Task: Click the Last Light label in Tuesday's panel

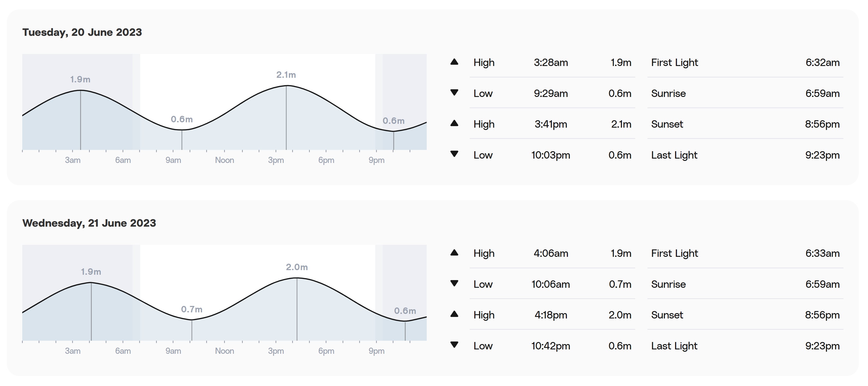Action: (x=674, y=155)
